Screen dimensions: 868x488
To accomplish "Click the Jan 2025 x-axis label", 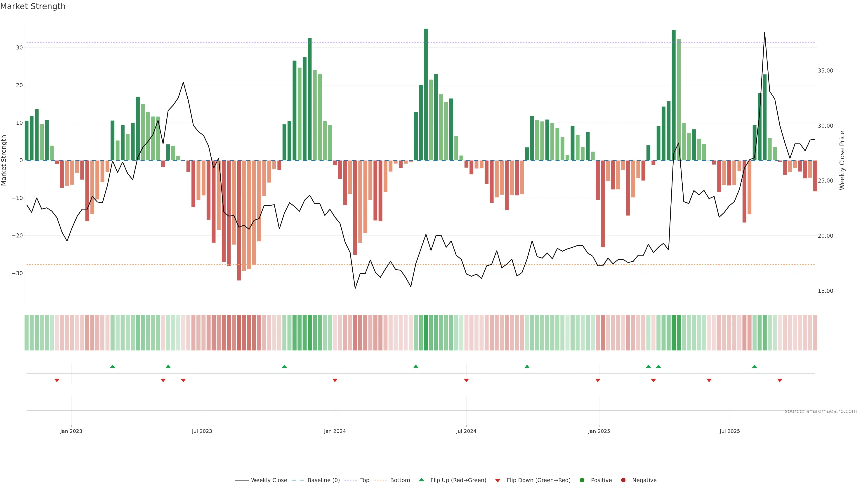I will [599, 431].
